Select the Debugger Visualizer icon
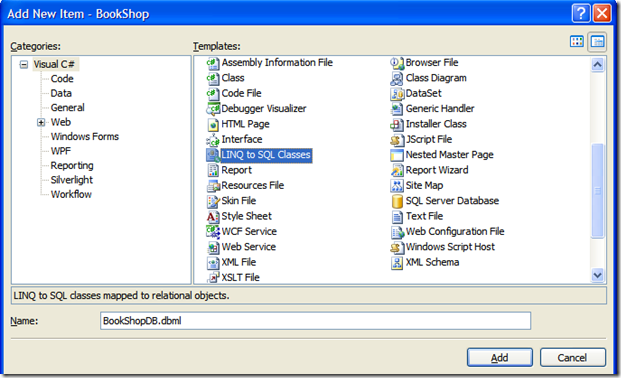The image size is (621, 378). pos(213,109)
